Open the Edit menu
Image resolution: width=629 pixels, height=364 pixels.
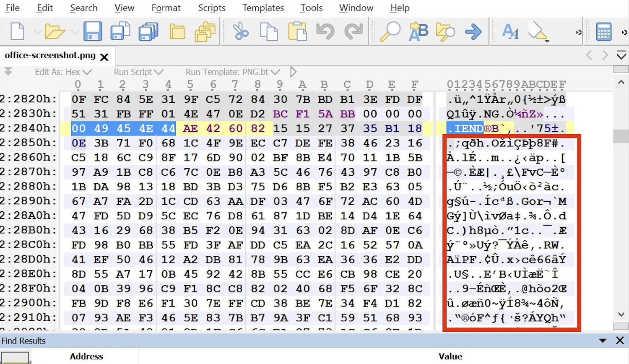click(45, 8)
